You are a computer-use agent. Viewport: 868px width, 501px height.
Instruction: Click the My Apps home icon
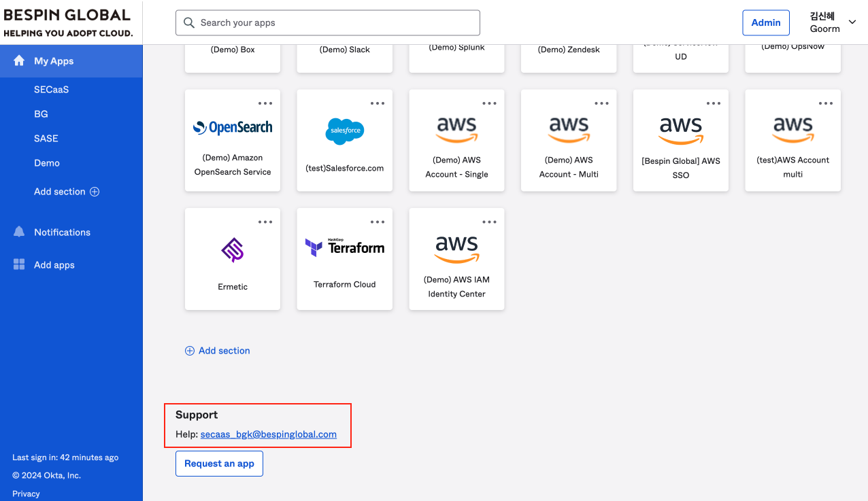pyautogui.click(x=19, y=61)
